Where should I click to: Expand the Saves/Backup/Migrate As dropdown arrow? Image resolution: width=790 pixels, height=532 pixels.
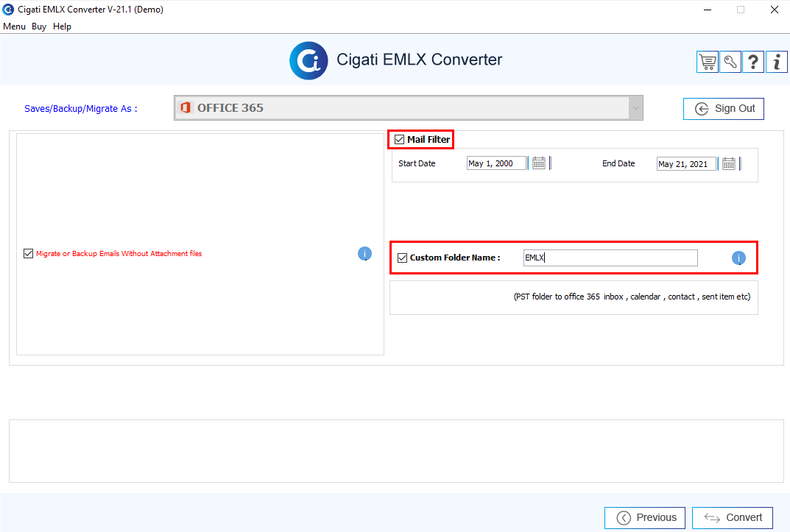636,107
